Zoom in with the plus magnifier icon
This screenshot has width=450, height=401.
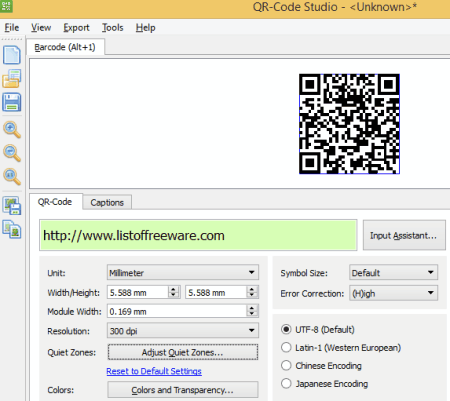(12, 129)
